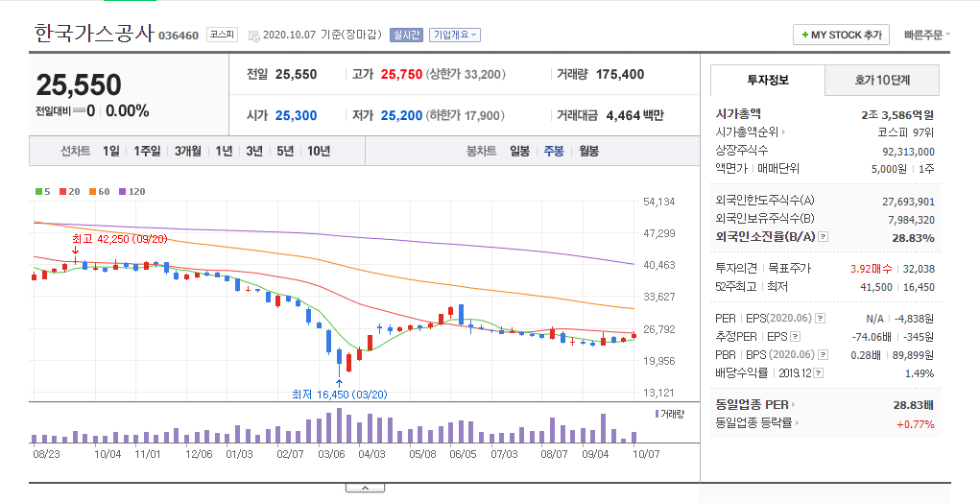
Task: Collapse the chart with the bottom arrow
Action: coord(365,488)
